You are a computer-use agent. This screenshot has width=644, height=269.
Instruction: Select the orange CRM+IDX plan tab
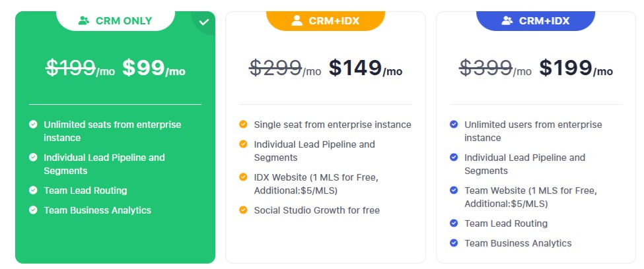pyautogui.click(x=326, y=20)
